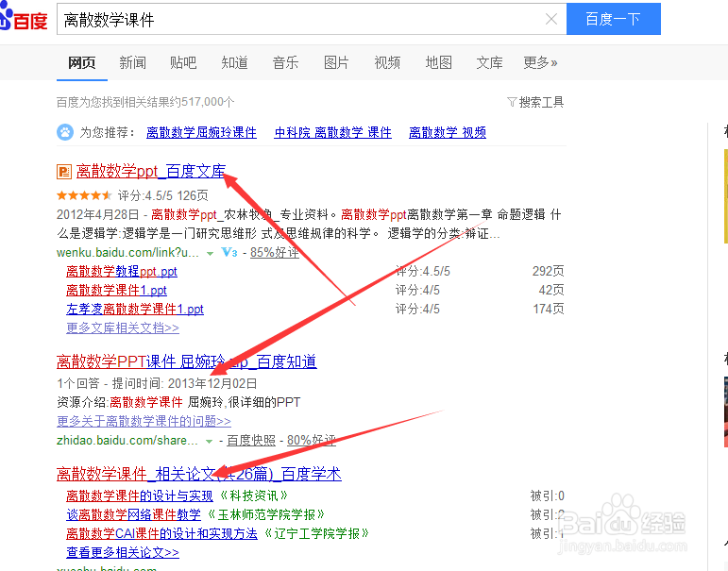Screen dimensions: 728x571
Task: Open paper 离散数学CAI课件的设计和实现方法
Action: (161, 534)
